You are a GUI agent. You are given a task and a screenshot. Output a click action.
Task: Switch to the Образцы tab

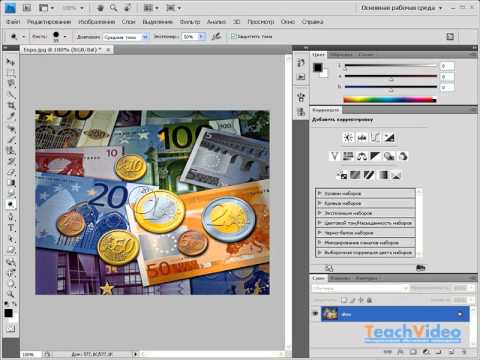(x=342, y=54)
